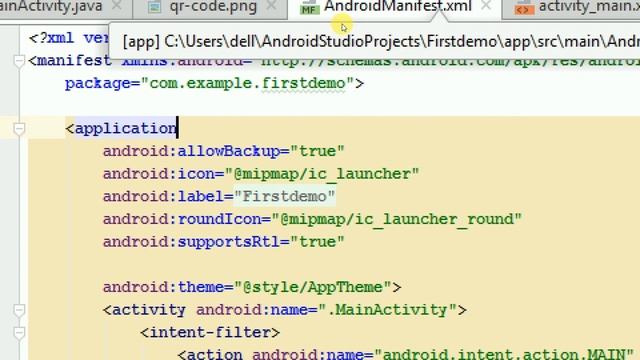640x360 pixels.
Task: Click the manifest file icon on AndroidManifest tab
Action: [309, 7]
